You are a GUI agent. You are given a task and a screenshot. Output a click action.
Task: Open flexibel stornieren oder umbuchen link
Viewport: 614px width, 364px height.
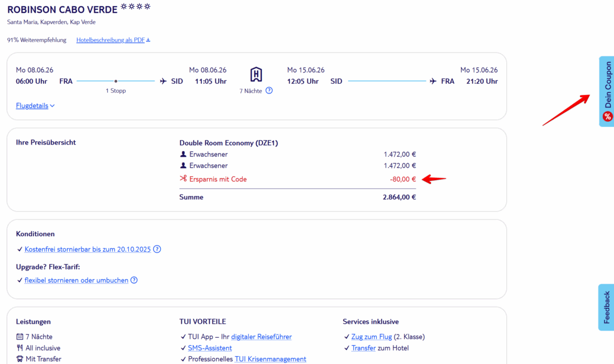click(76, 280)
